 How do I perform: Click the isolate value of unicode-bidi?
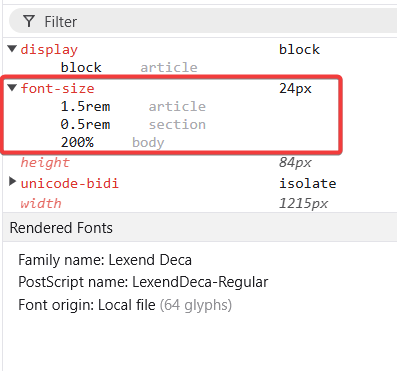(x=308, y=184)
